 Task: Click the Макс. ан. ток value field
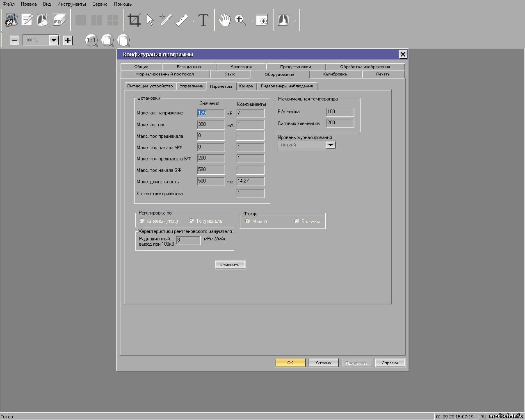click(x=211, y=125)
